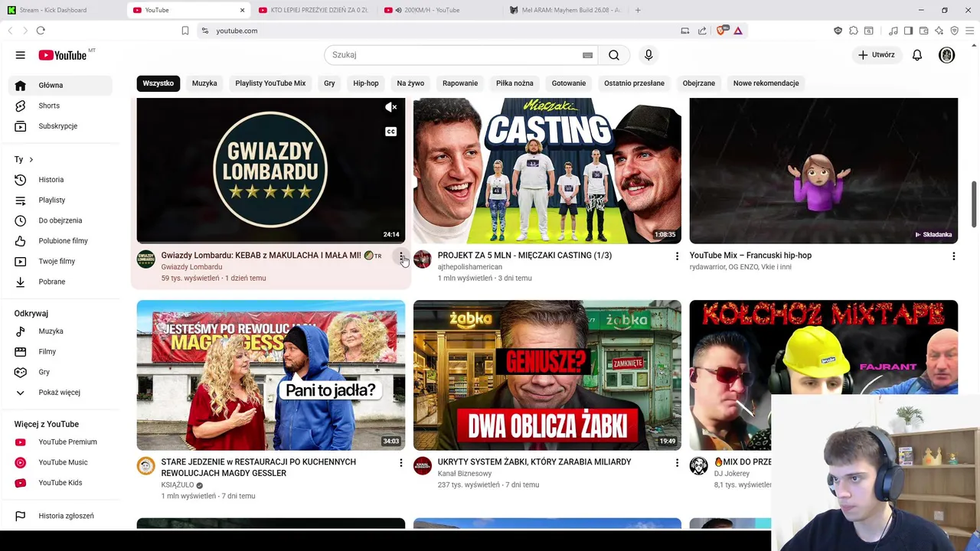980x551 pixels.
Task: Select the Muzyka filter chip
Action: (204, 83)
